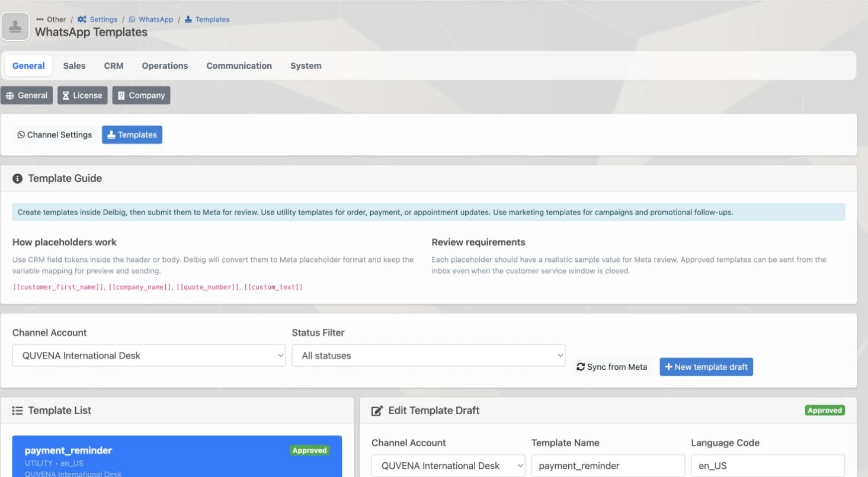Open the Company settings button
868x477 pixels.
(141, 95)
